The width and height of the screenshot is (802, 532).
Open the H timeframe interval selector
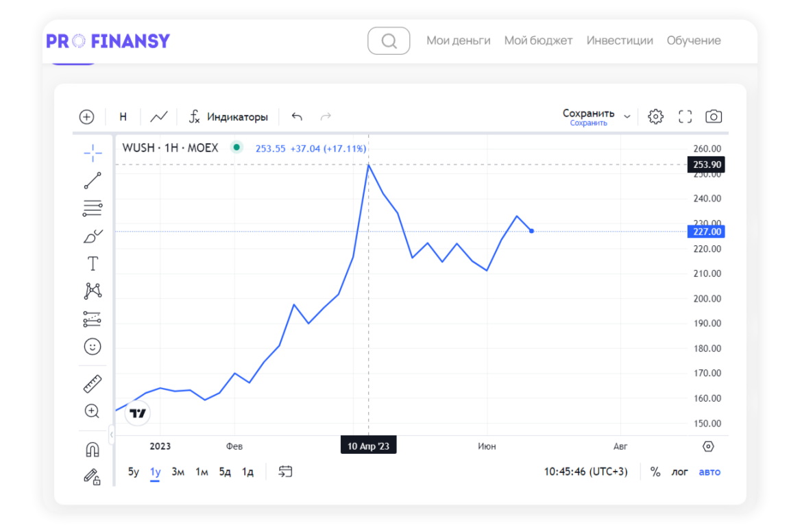tap(123, 117)
